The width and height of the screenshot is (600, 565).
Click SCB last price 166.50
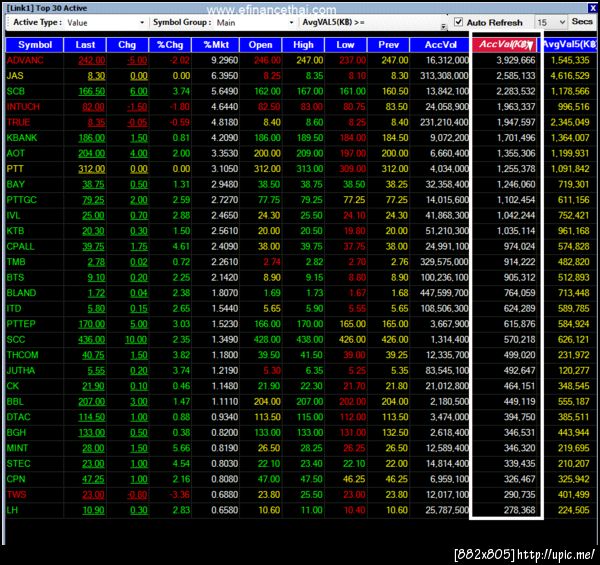[91, 91]
